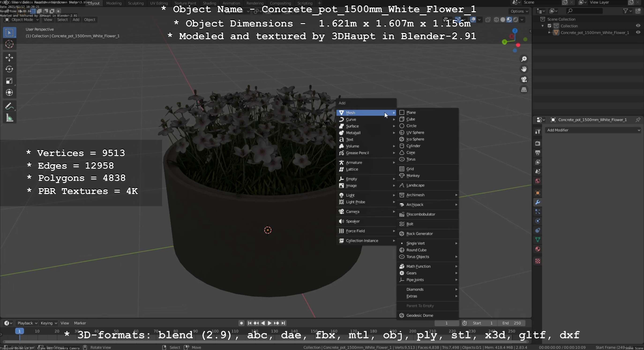Screen dimensions: 644x350
Task: Switch to the Modeling workspace tab
Action: 114,3
